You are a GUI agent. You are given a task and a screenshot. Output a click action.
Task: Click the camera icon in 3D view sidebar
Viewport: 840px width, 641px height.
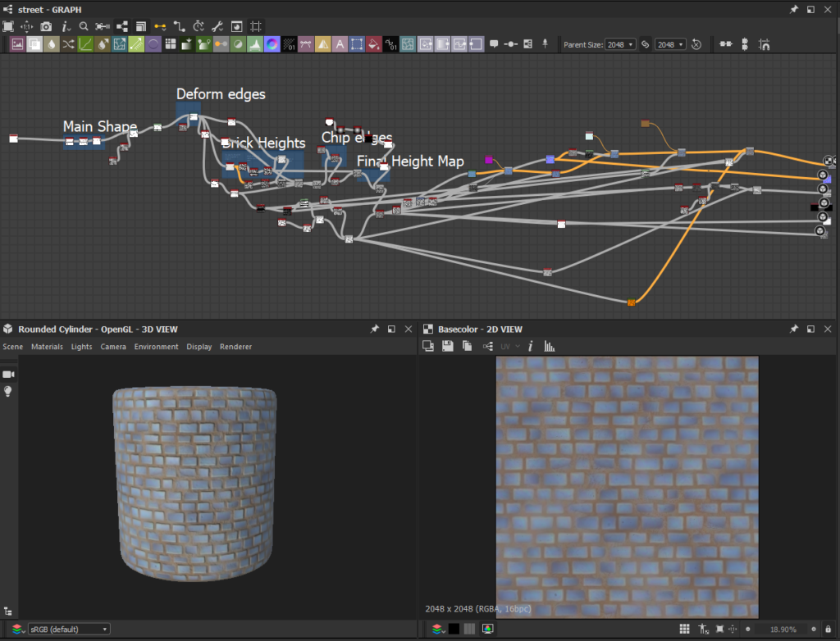tap(9, 374)
